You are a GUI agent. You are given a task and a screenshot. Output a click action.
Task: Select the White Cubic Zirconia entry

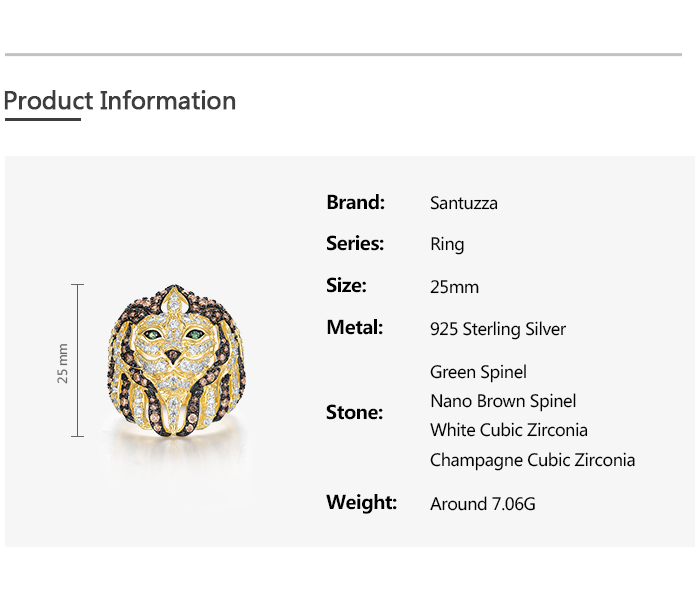click(508, 430)
